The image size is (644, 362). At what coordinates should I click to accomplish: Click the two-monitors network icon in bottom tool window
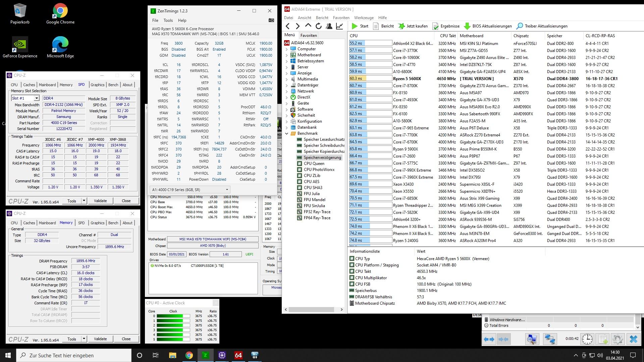coord(550,339)
